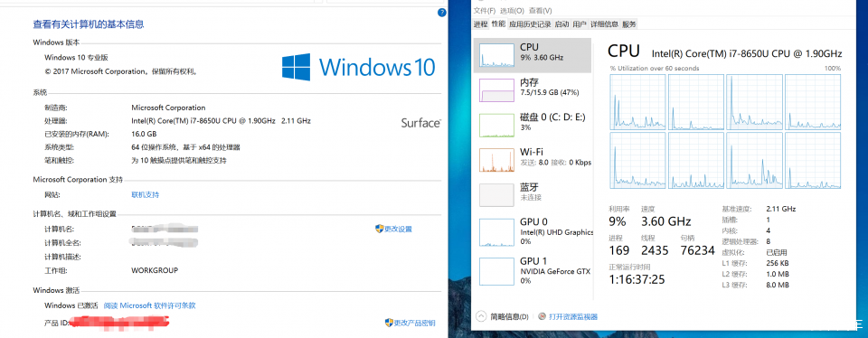Viewport: 868px width, 338px height.
Task: Select 蓝牙 mini graph in sidebar
Action: pos(497,196)
